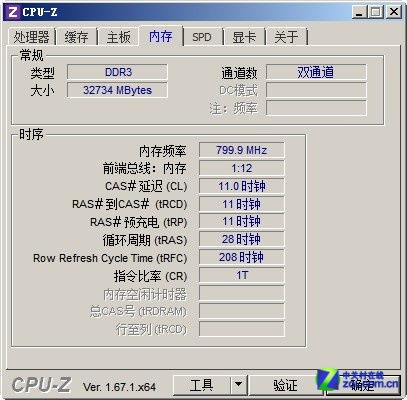Click the 1T command rate field
Screen dimensions: 407x400
tap(242, 275)
